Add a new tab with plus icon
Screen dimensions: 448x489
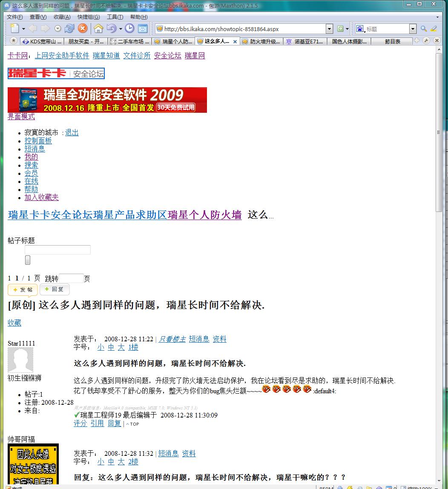pyautogui.click(x=416, y=40)
